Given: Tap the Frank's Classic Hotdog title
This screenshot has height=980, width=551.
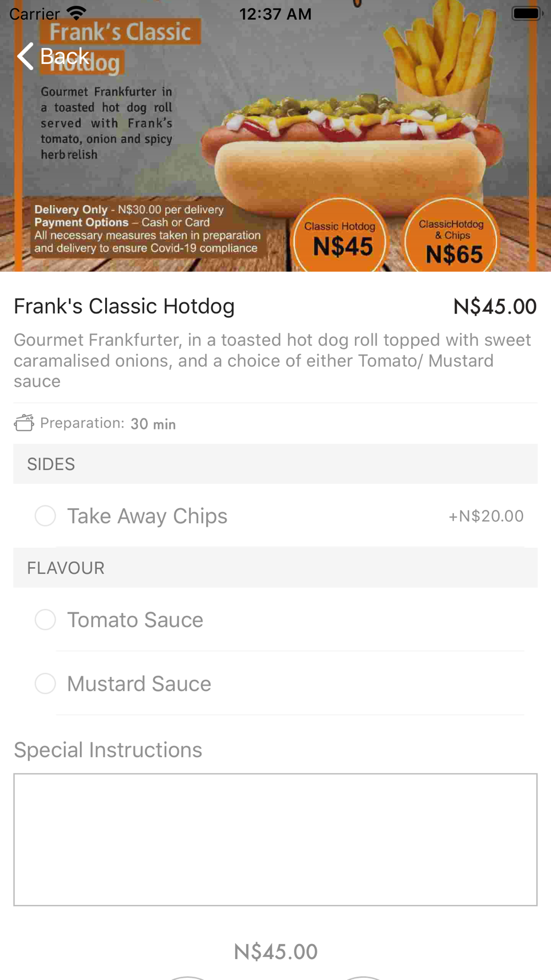Looking at the screenshot, I should pyautogui.click(x=124, y=306).
